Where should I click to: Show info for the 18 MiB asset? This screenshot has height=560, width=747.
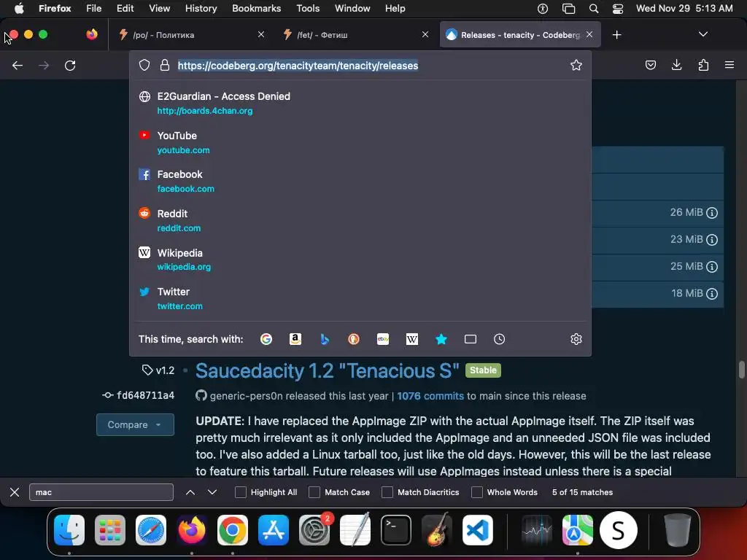coord(712,294)
